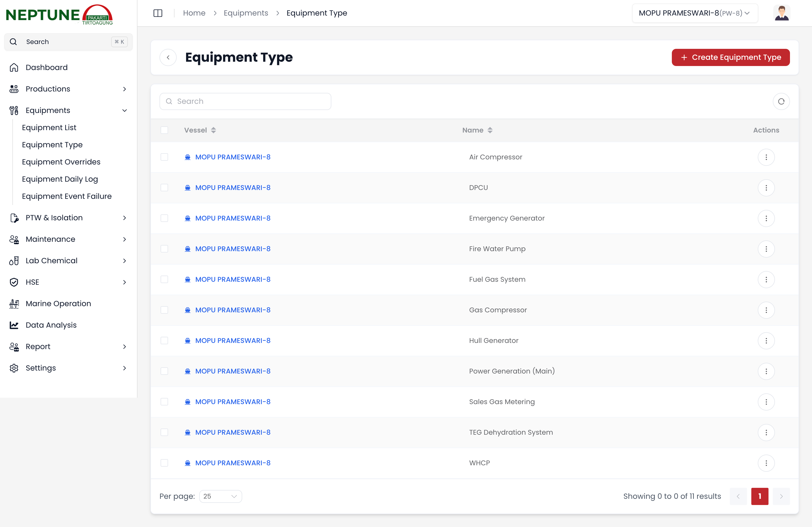This screenshot has width=812, height=527.
Task: Open the per page 25 dropdown
Action: tap(220, 496)
